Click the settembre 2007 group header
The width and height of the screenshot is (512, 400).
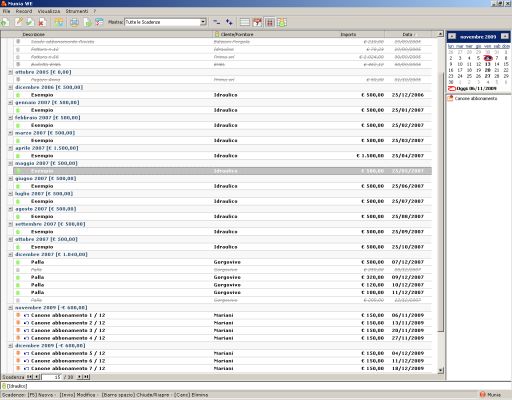pyautogui.click(x=50, y=224)
